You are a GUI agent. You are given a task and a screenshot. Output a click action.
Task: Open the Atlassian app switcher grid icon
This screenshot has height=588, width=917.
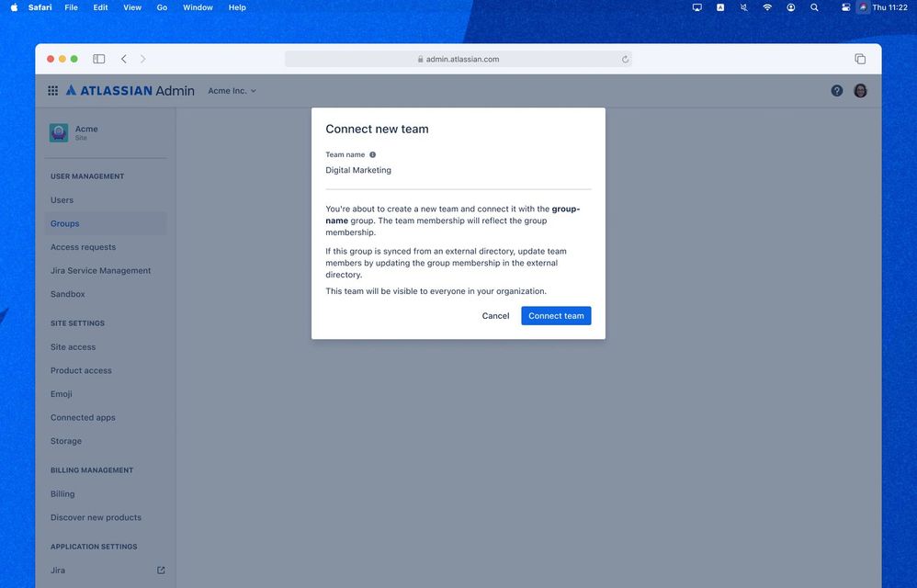pos(52,91)
